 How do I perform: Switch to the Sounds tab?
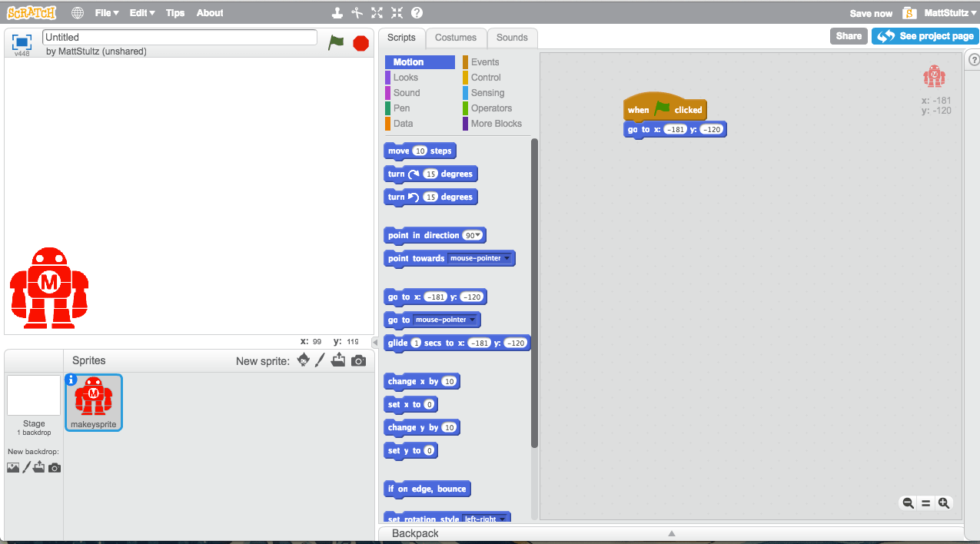click(x=512, y=38)
